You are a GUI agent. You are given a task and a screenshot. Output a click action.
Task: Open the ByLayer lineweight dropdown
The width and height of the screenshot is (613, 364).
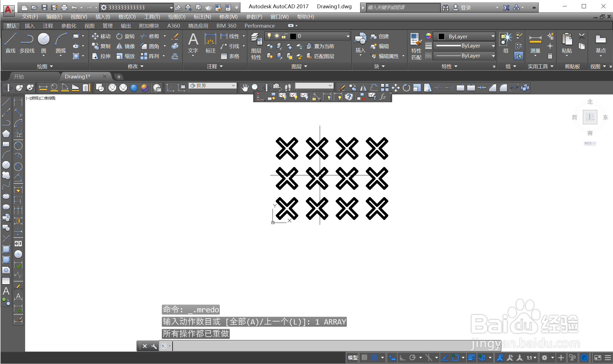pos(464,46)
